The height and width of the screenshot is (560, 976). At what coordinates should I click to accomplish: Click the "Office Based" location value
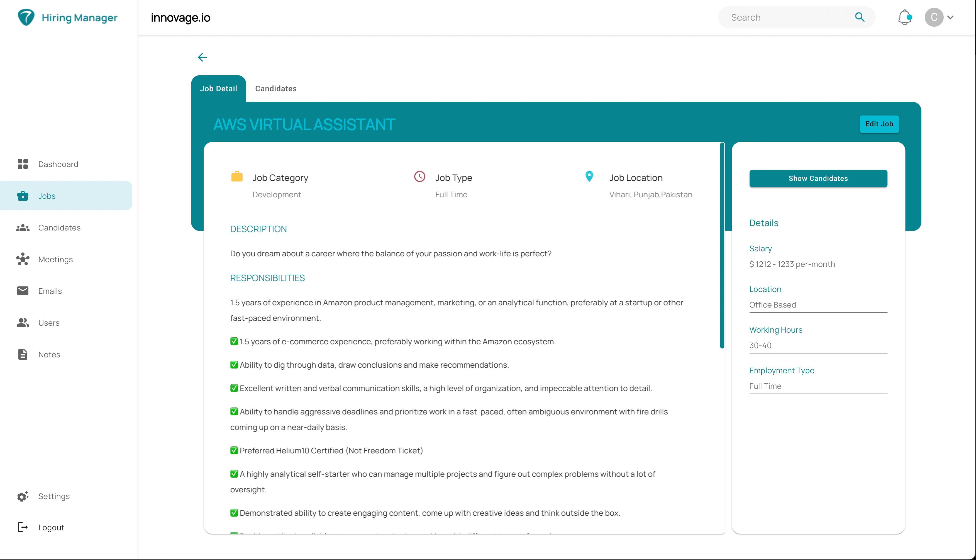click(772, 304)
